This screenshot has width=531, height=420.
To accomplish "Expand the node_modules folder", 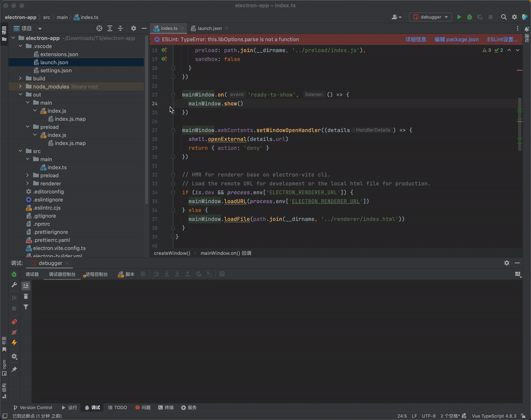I will (x=20, y=87).
